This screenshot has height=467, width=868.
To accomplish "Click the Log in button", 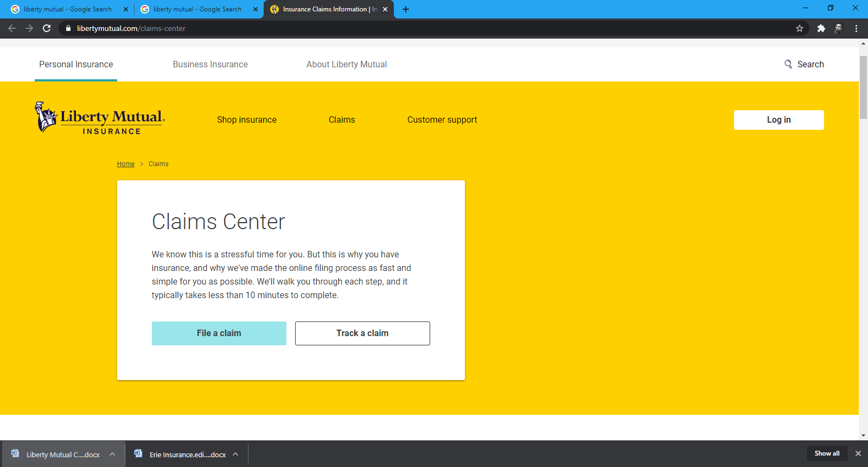I will 779,120.
